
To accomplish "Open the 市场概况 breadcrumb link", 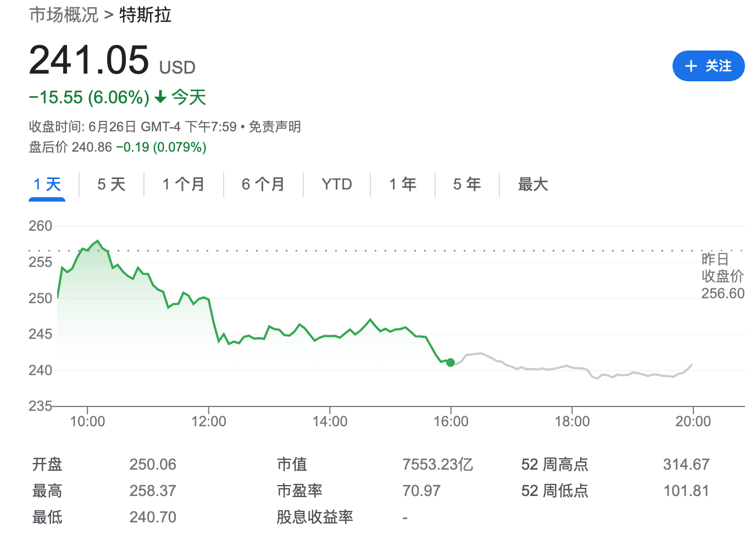I will (x=64, y=15).
